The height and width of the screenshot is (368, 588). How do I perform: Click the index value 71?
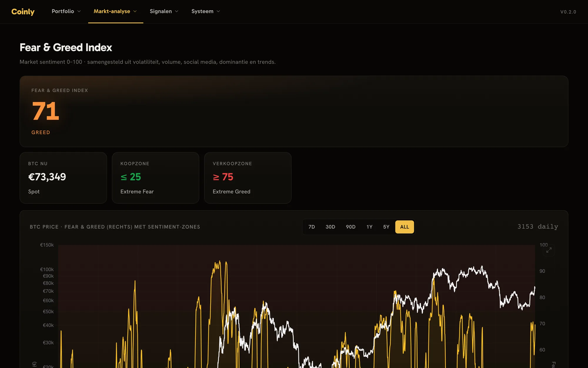click(x=46, y=111)
